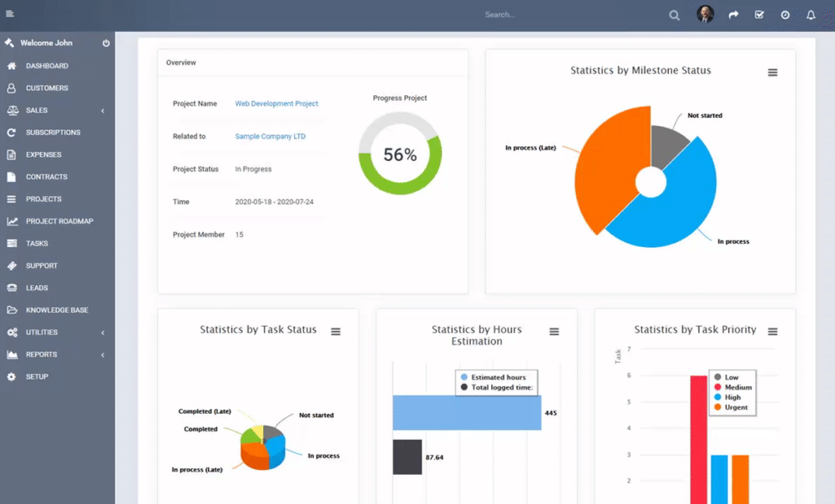Toggle the Medium priority legend entry

[x=733, y=386]
